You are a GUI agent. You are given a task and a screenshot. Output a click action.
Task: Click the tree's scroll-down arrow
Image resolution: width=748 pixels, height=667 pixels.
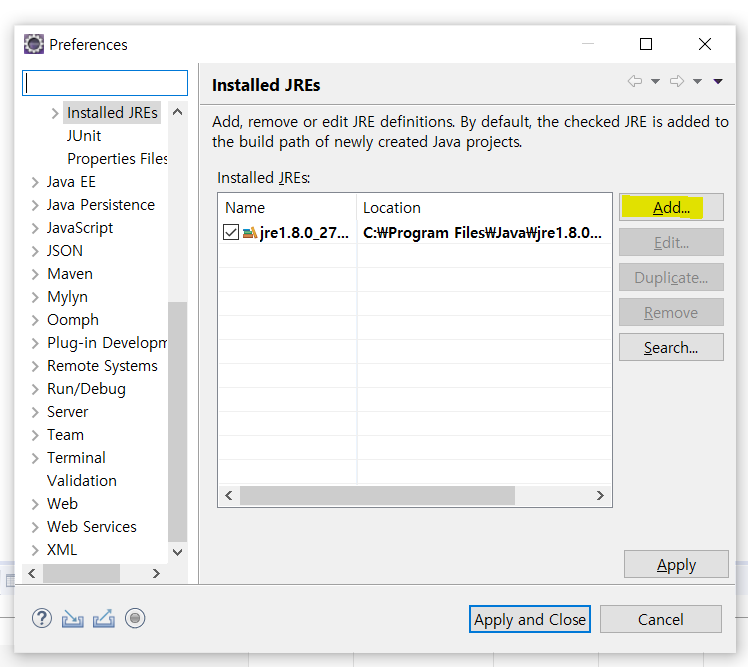pyautogui.click(x=177, y=552)
